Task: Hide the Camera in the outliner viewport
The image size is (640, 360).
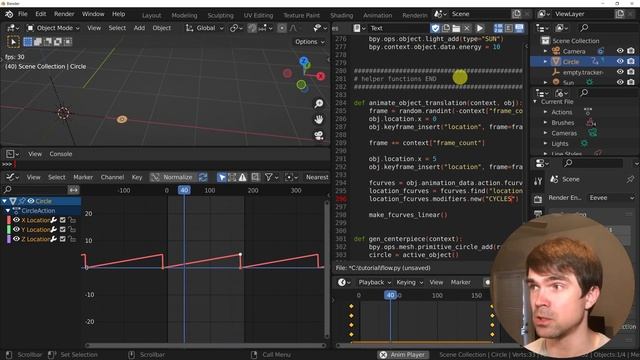Action: [620, 51]
